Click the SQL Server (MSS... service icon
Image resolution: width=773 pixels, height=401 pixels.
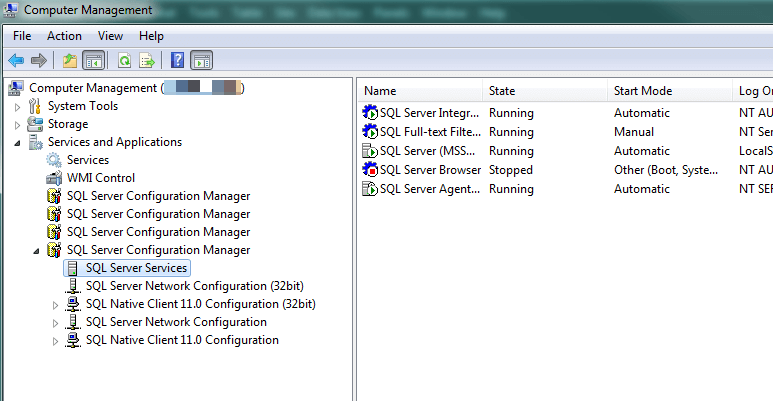click(x=370, y=150)
